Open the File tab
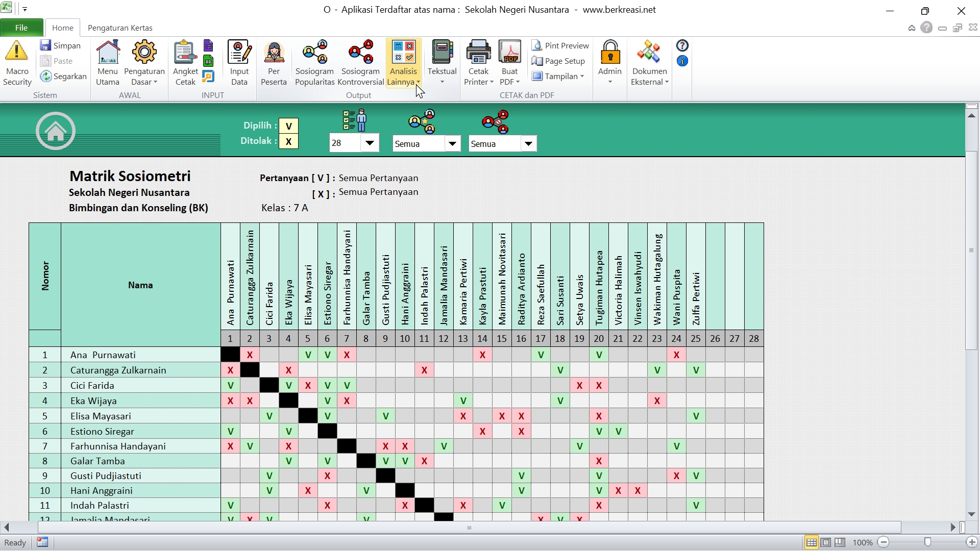The image size is (980, 551). (21, 28)
